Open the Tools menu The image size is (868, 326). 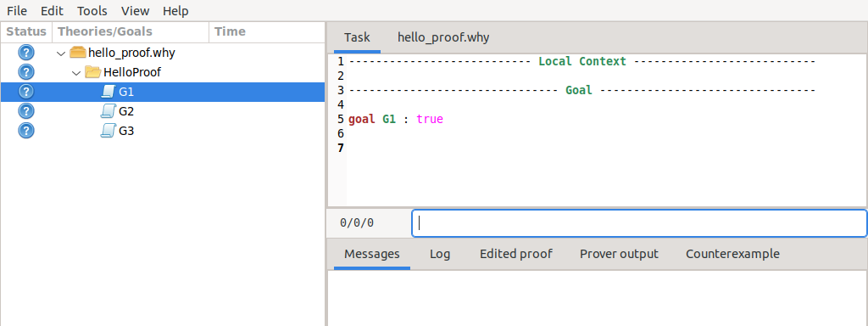coord(92,10)
